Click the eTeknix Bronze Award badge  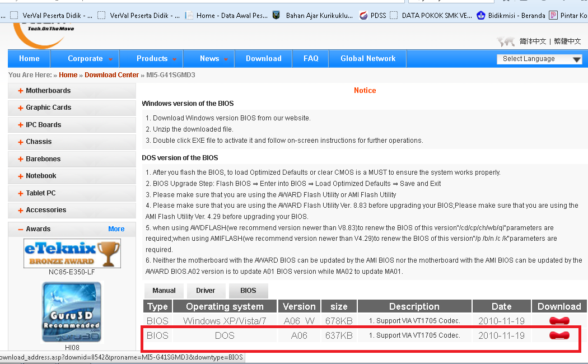(72, 253)
